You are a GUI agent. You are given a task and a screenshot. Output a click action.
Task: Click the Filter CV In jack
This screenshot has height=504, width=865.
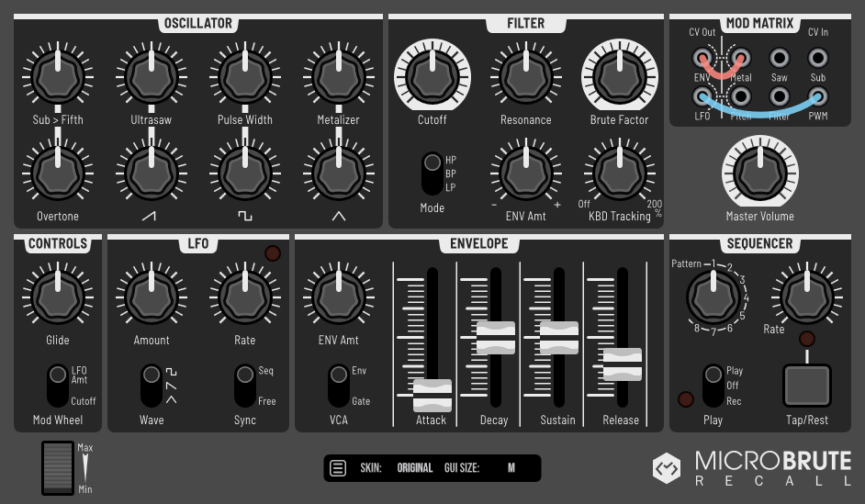tap(779, 96)
